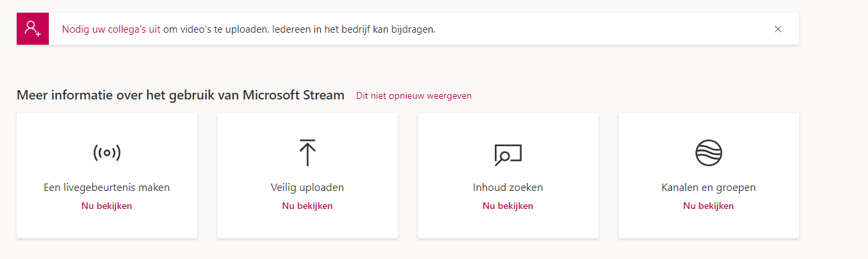The image size is (868, 259).
Task: Click the pink invite-colleagues person icon
Action: [x=33, y=29]
